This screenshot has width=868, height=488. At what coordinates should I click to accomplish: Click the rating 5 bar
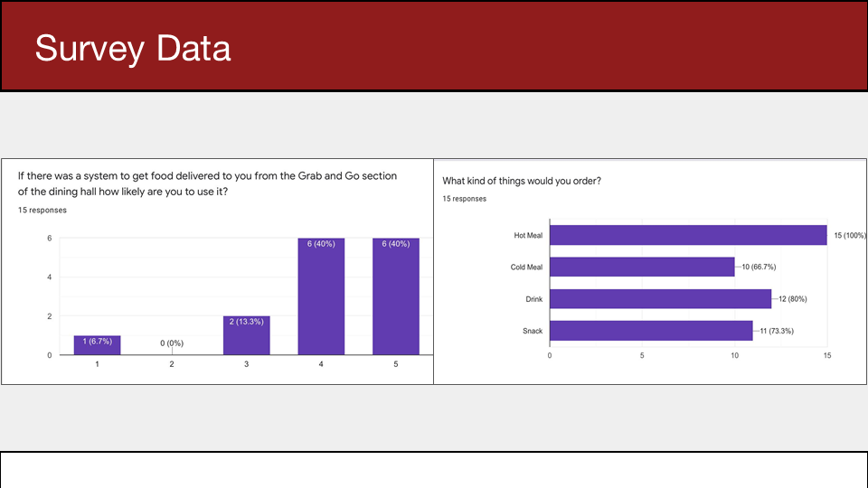(x=396, y=296)
